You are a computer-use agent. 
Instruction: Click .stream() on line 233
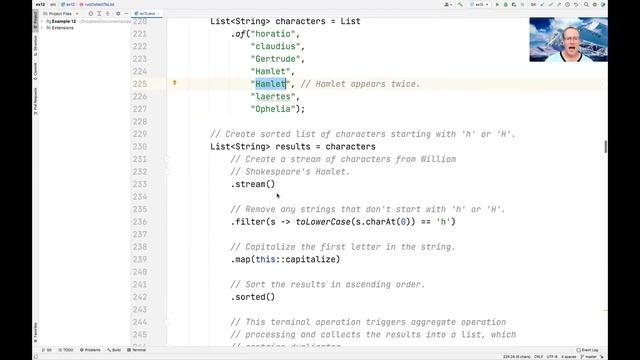[253, 184]
